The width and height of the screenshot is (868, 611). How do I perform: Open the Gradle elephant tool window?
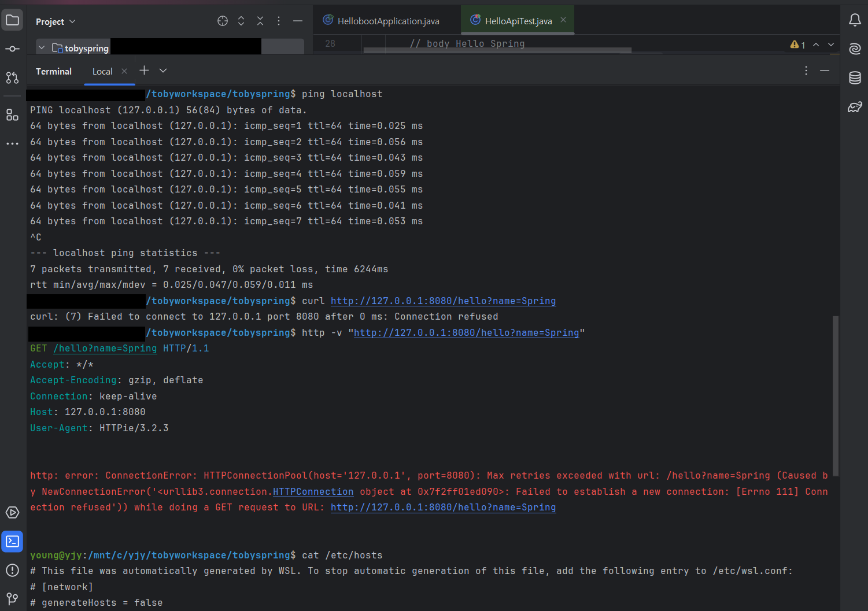point(855,107)
